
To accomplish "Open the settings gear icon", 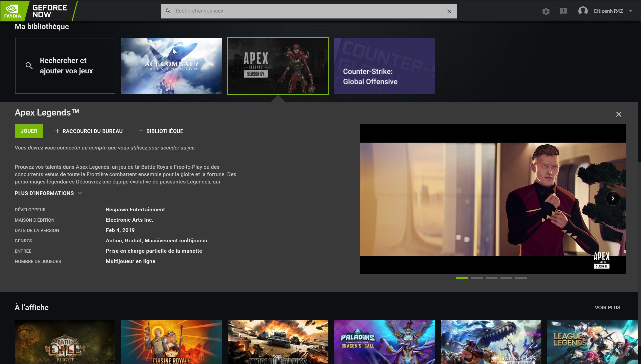I will point(546,11).
